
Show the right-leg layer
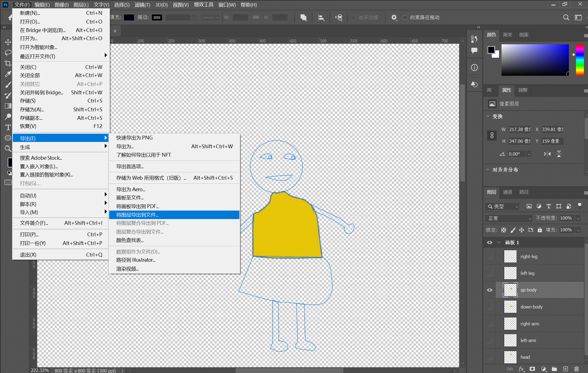[x=489, y=257]
